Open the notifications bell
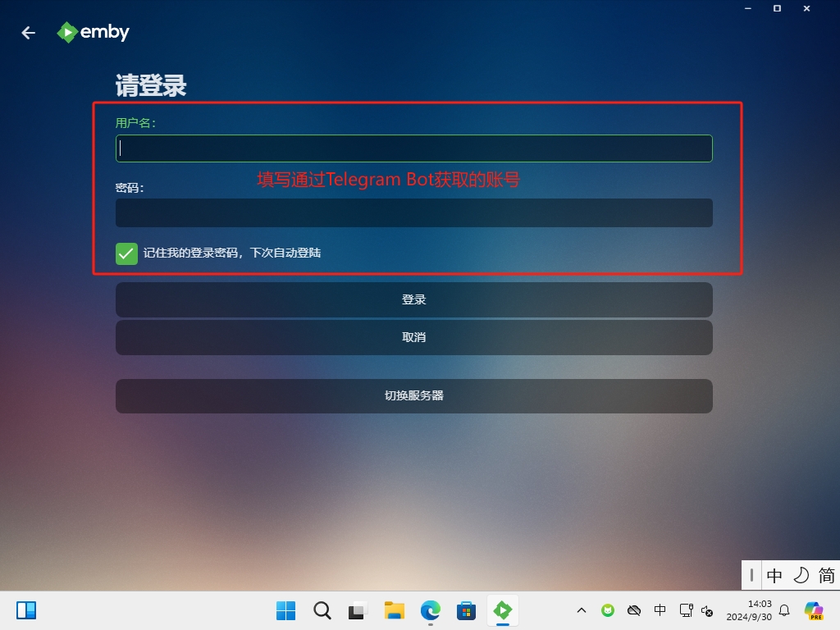Viewport: 840px width, 630px height. click(783, 610)
